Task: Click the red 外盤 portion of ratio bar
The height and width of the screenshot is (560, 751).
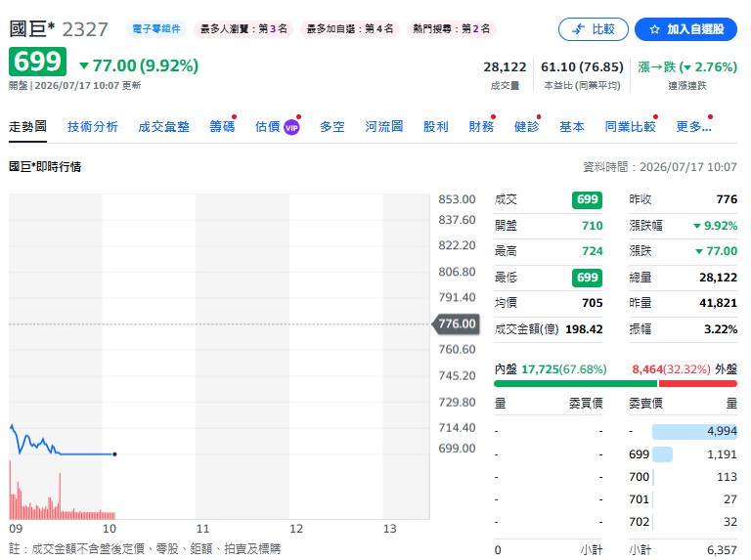Action: point(698,383)
